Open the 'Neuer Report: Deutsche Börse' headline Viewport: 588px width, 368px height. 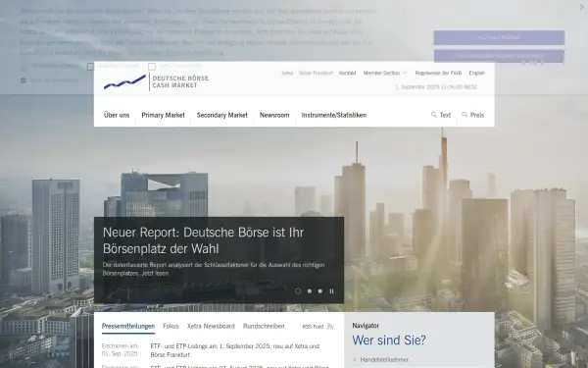pos(203,240)
